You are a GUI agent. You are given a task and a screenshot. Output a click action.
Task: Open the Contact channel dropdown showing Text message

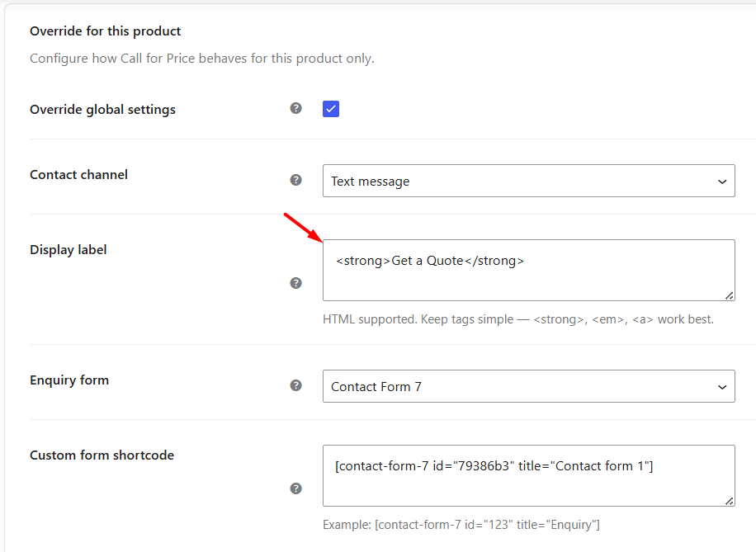pos(528,181)
